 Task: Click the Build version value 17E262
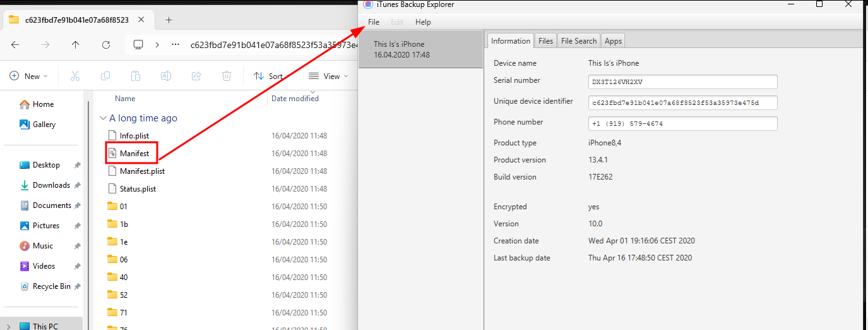(x=600, y=177)
